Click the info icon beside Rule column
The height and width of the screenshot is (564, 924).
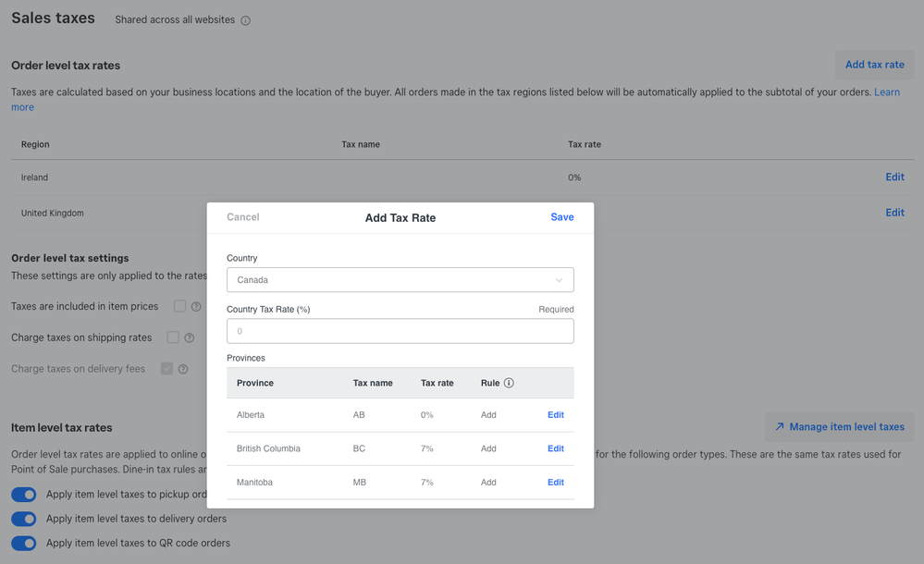(x=509, y=383)
